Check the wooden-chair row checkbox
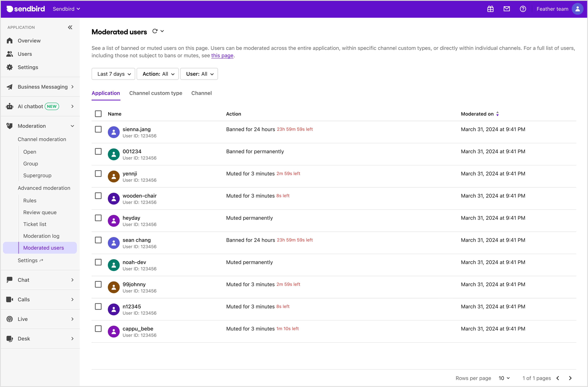 coord(98,196)
